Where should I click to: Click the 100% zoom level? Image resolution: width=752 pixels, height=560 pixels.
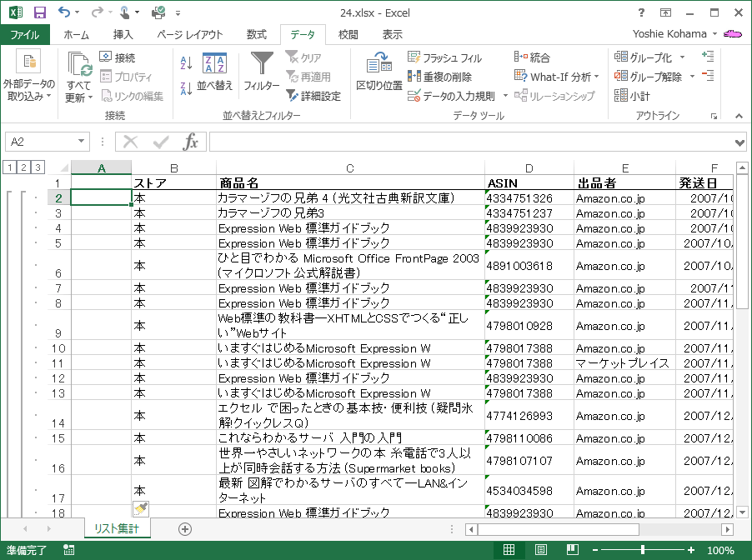720,550
